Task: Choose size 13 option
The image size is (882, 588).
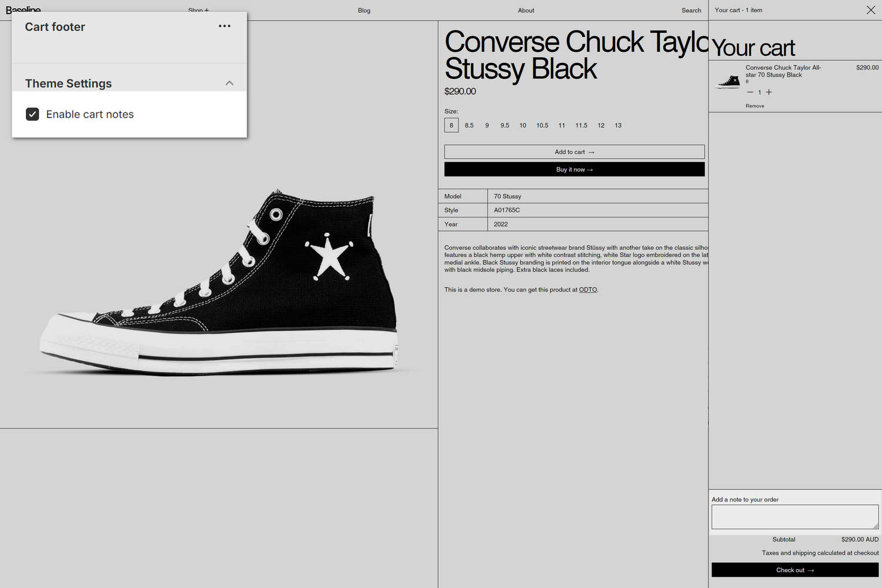Action: [x=617, y=125]
